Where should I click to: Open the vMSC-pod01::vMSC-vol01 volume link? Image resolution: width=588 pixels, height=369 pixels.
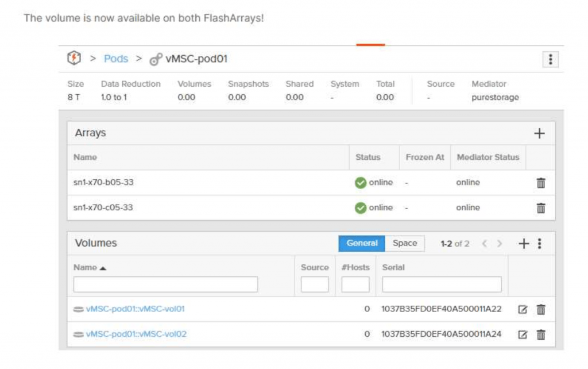tap(136, 309)
